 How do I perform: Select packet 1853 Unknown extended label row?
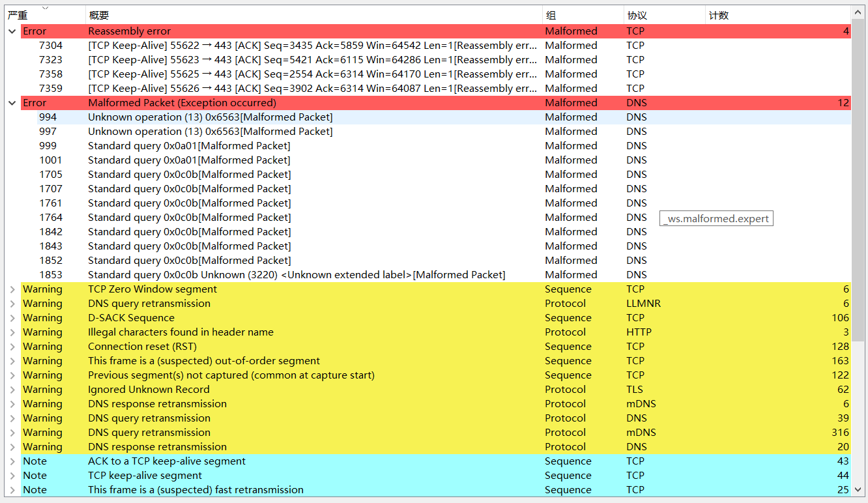[x=428, y=275]
